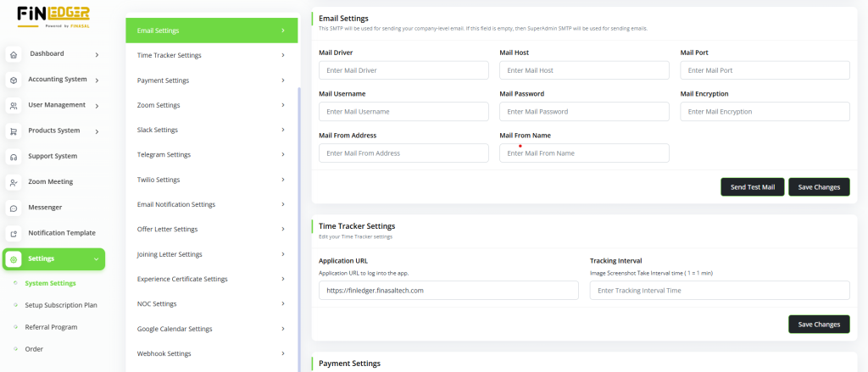Click the Zoom Meeting user icon
868x372 pixels.
tap(14, 182)
